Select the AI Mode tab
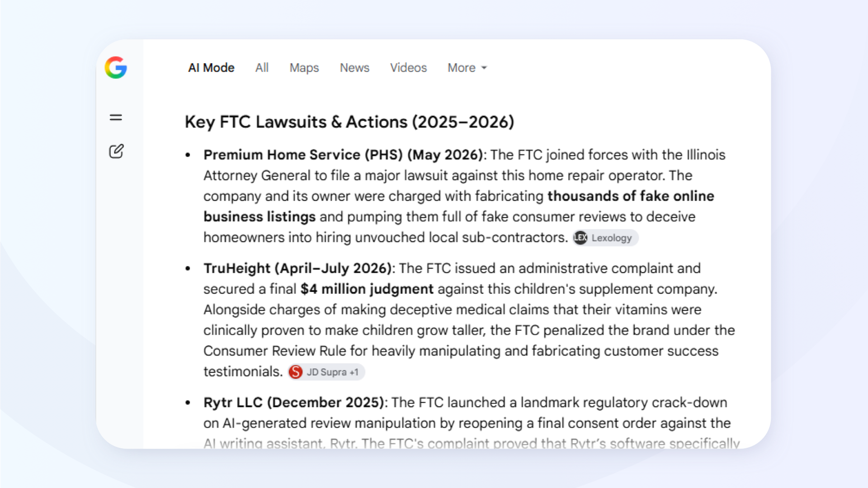 pos(211,68)
